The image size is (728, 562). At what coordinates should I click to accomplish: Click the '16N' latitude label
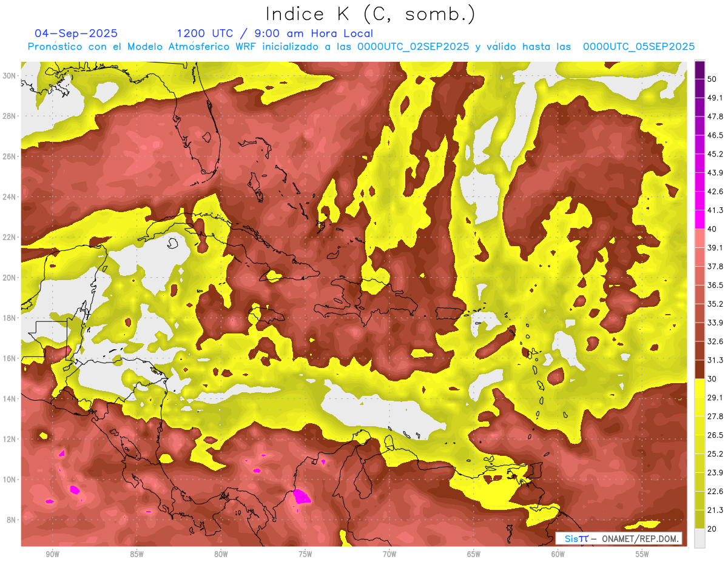pos(10,358)
